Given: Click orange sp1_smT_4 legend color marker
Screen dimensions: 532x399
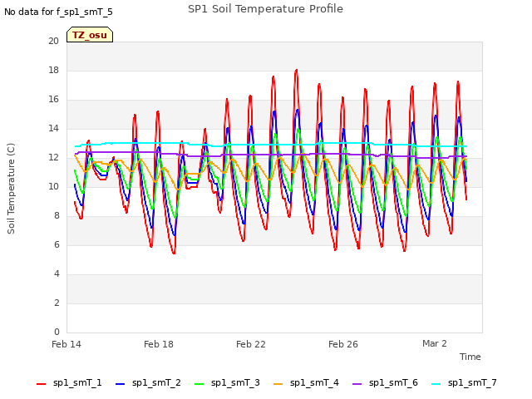Looking at the screenshot, I should point(278,384).
